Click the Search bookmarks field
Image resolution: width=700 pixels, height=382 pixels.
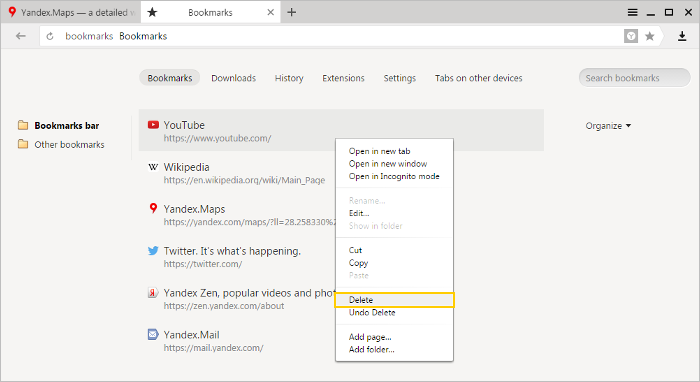(634, 78)
